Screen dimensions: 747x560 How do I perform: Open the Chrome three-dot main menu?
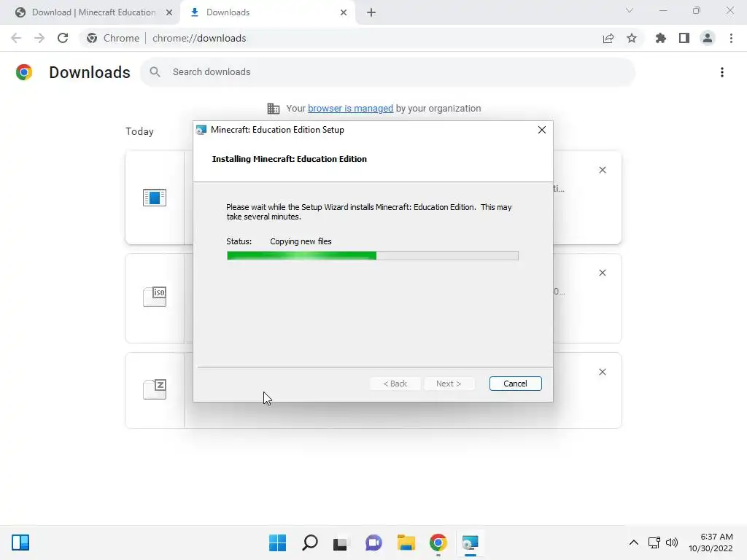731,38
